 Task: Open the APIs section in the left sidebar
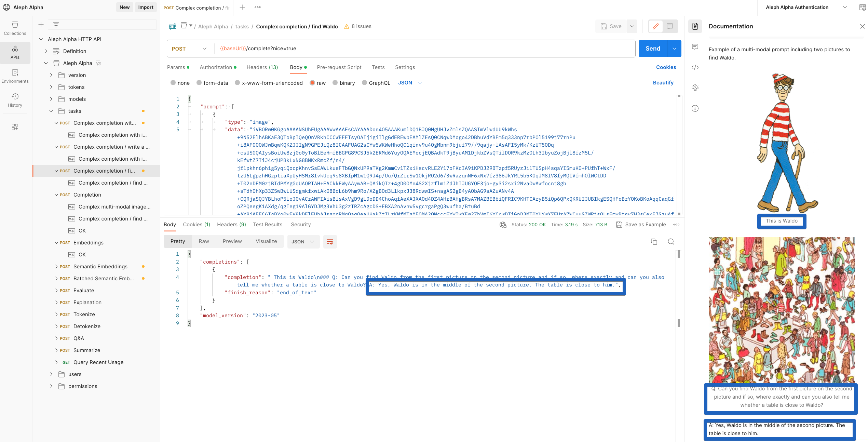[15, 52]
